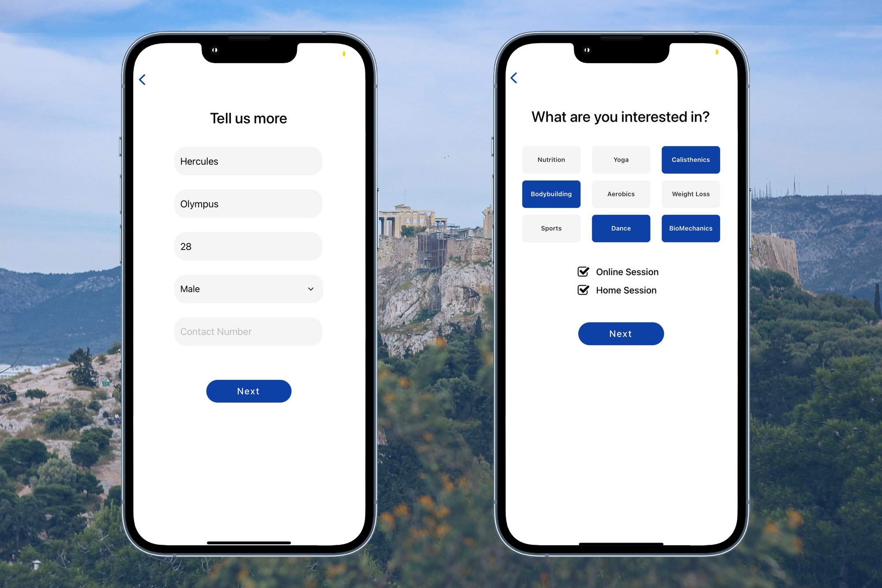Viewport: 882px width, 588px height.
Task: Select the Sports interest option
Action: tap(551, 228)
